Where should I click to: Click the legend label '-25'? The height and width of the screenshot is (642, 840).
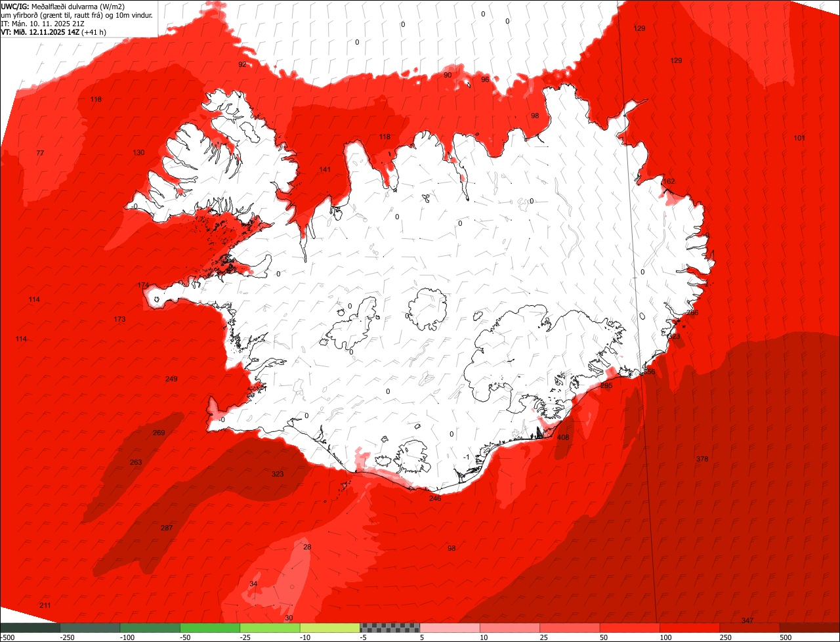coord(246,637)
